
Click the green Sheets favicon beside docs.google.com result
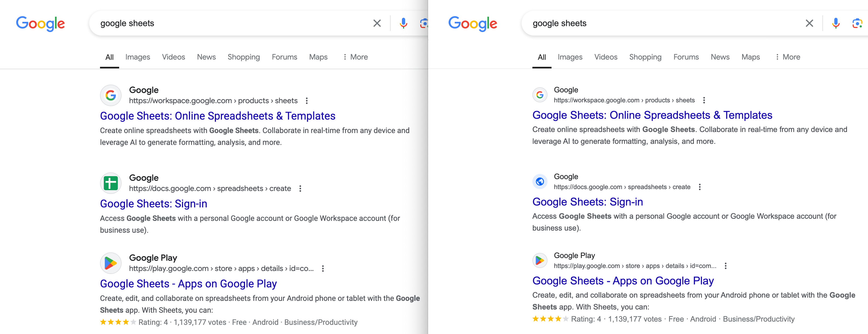coord(111,183)
